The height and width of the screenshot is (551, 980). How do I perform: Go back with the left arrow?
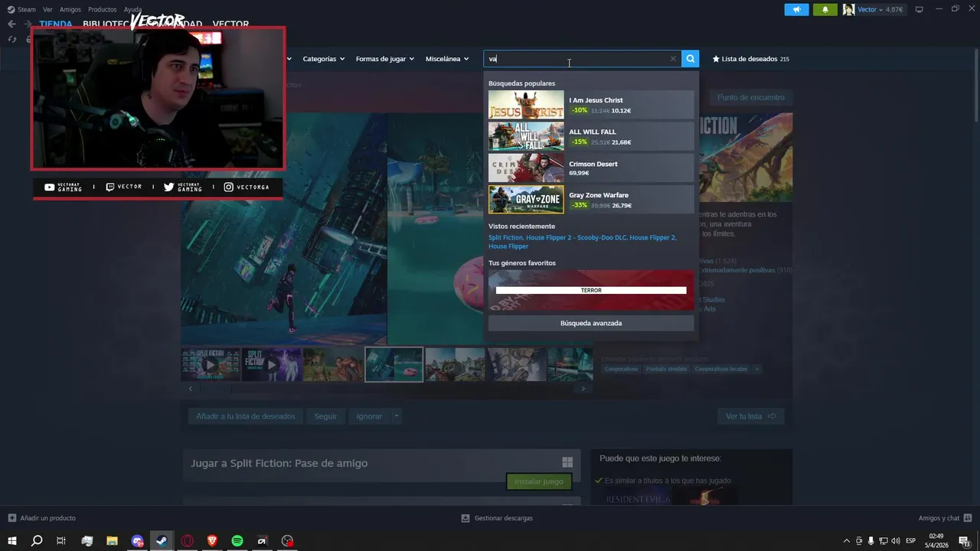coord(11,24)
